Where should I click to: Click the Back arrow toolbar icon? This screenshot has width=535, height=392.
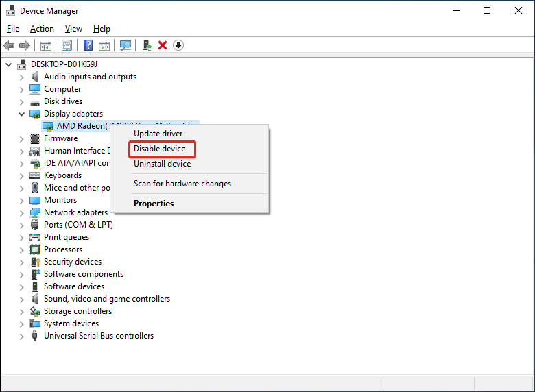coord(9,45)
